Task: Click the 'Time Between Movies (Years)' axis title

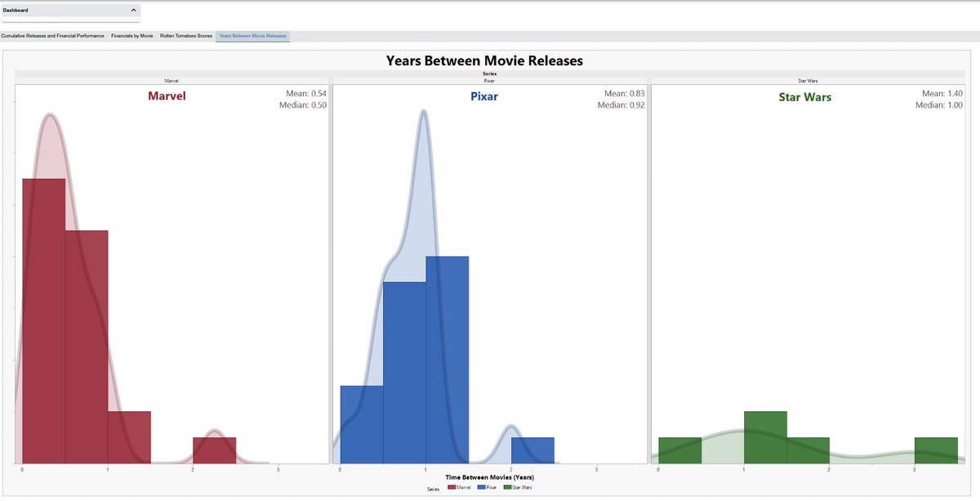Action: (x=490, y=477)
